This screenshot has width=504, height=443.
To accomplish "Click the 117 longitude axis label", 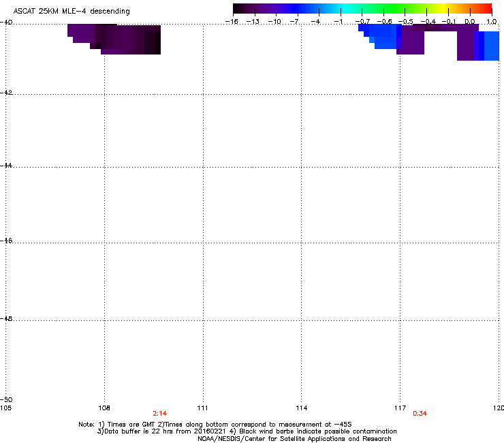I will tap(400, 408).
